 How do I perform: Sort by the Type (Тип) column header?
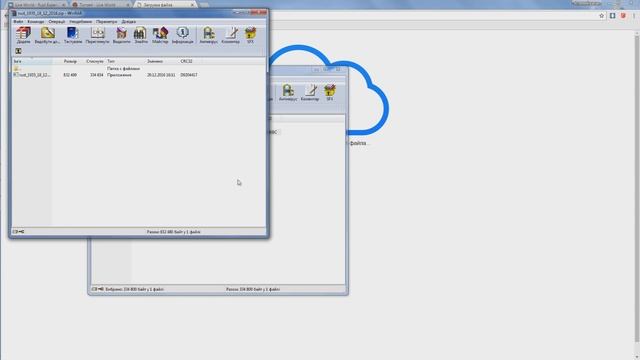click(126, 61)
